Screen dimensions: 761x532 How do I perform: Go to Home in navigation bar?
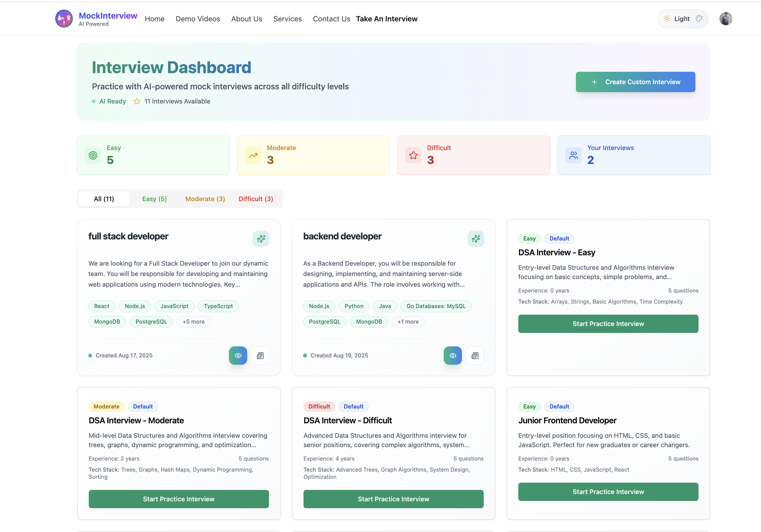154,19
